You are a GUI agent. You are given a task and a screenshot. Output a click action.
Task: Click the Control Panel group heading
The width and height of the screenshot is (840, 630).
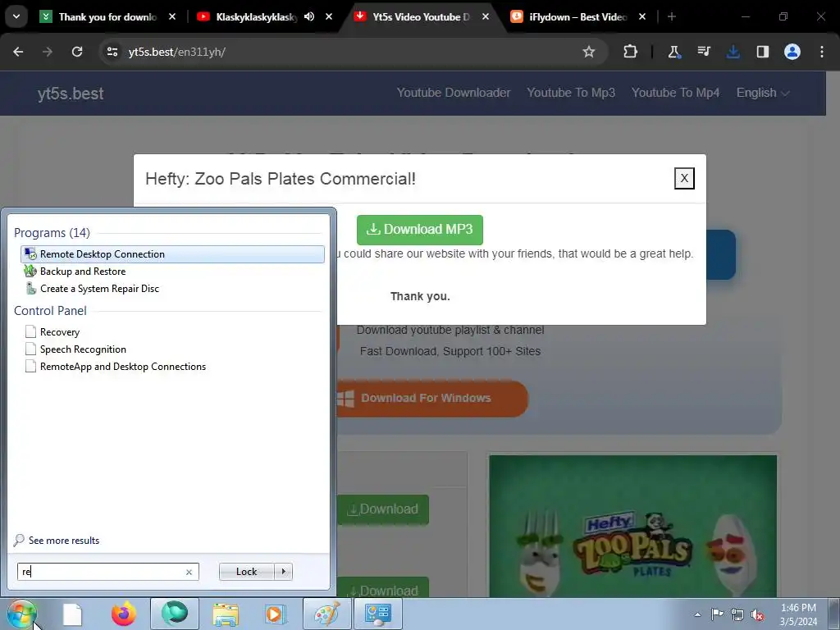[50, 311]
